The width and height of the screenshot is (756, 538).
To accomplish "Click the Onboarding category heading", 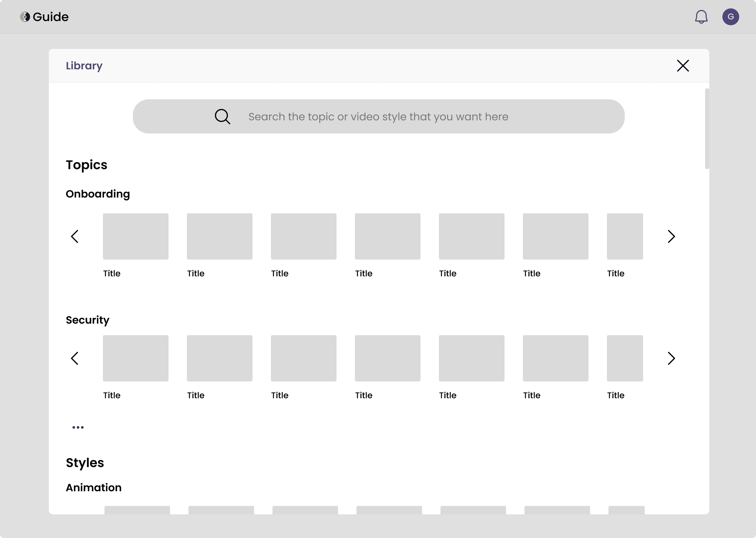I will click(x=98, y=194).
